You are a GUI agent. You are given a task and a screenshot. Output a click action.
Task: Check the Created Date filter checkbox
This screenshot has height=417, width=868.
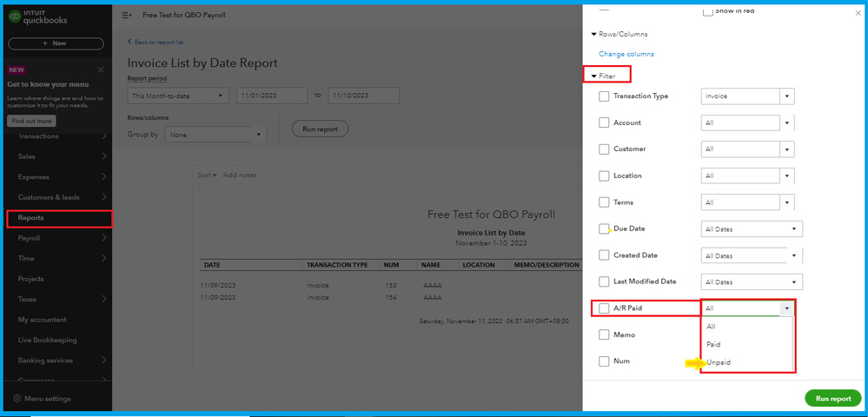pos(604,255)
